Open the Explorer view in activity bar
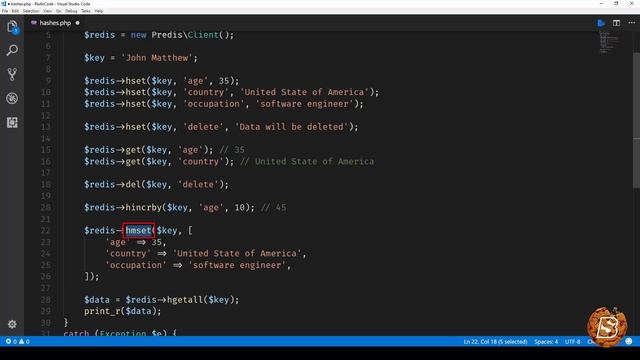The height and width of the screenshot is (360, 640). 12,27
